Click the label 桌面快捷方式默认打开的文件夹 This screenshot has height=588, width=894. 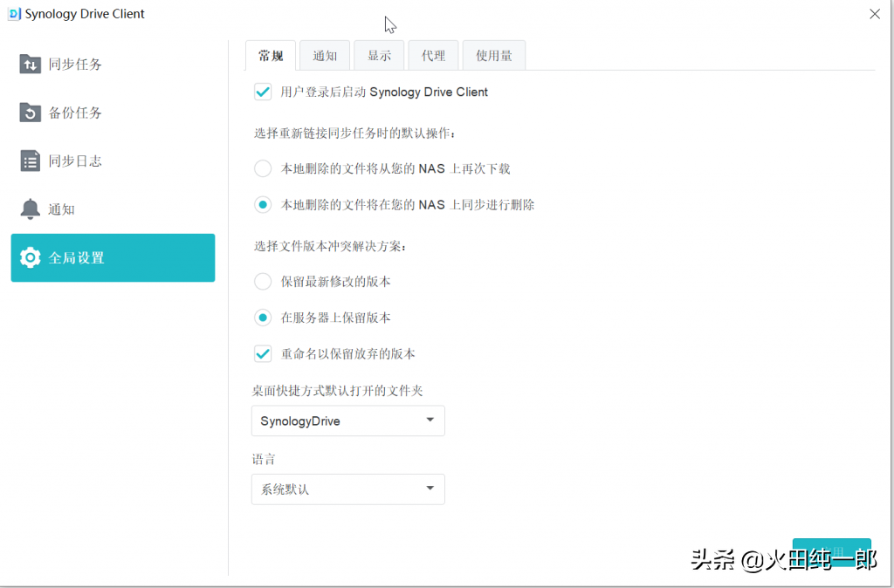(338, 391)
